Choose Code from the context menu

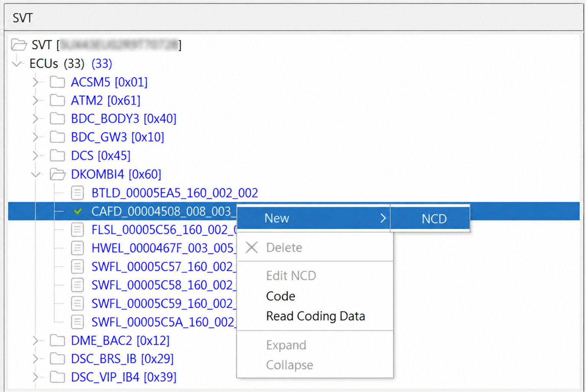(281, 296)
